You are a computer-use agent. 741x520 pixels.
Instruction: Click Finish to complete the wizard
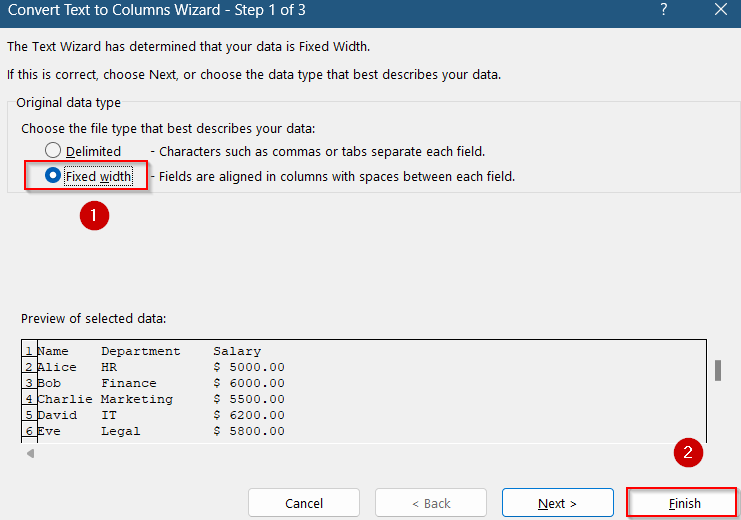point(684,503)
